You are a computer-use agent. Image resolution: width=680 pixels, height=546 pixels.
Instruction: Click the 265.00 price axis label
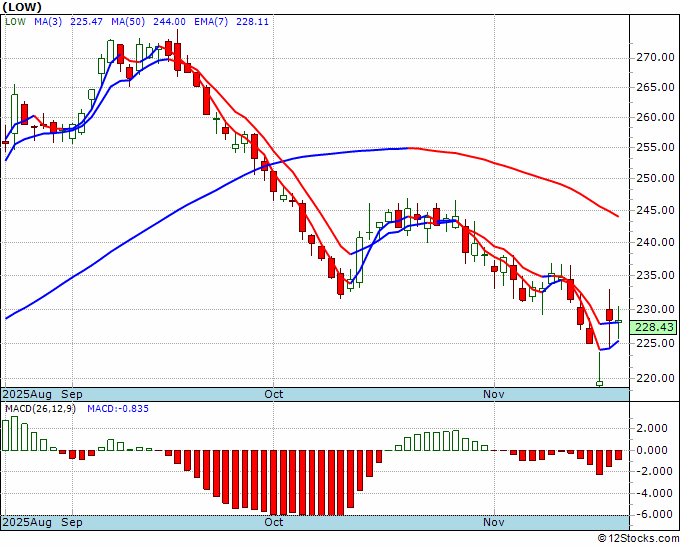[655, 87]
